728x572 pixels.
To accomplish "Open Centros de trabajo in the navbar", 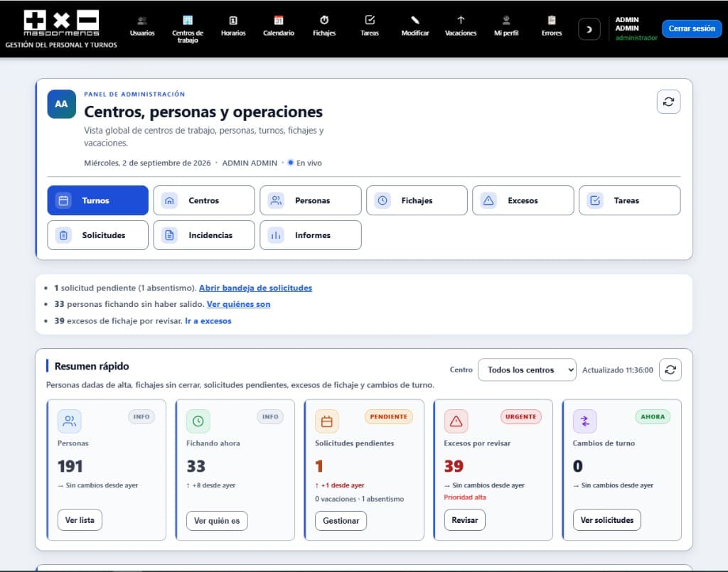I will coord(188,29).
